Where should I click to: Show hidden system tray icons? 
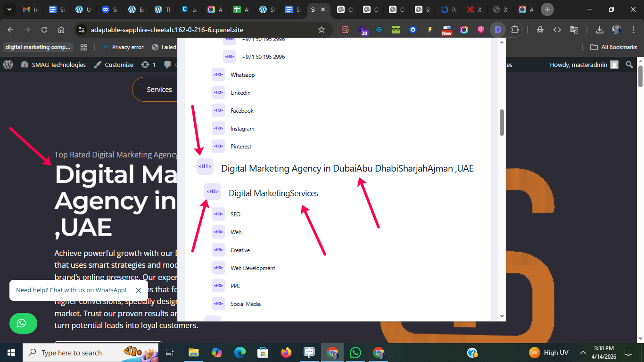click(x=583, y=353)
